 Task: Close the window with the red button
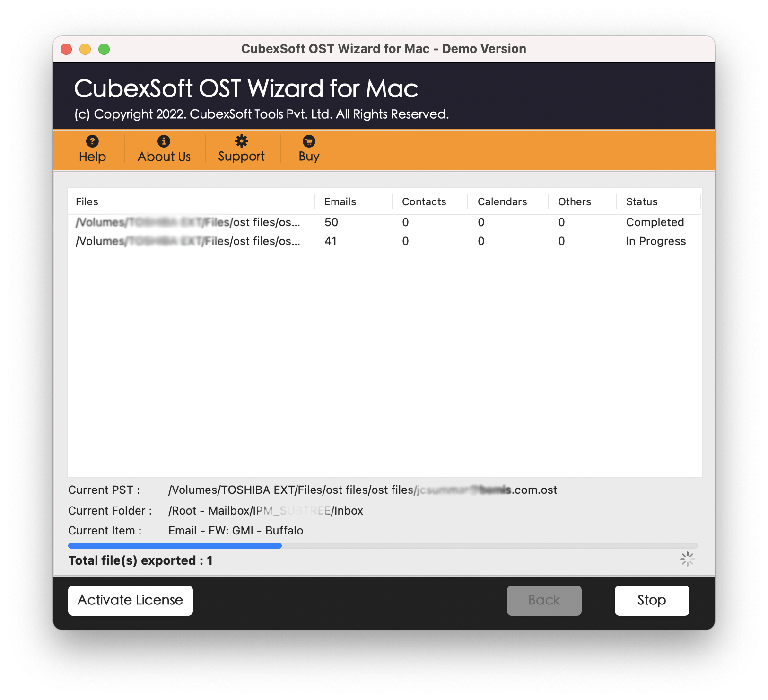pos(66,49)
